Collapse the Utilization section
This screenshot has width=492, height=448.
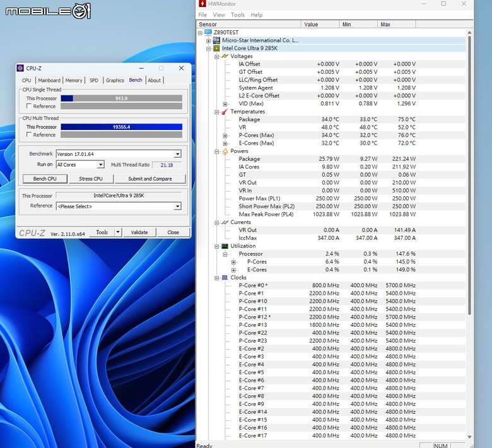tap(216, 246)
